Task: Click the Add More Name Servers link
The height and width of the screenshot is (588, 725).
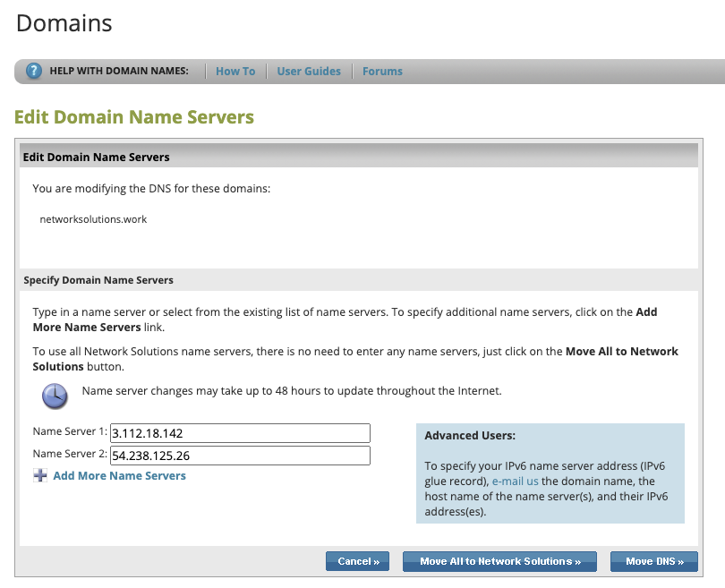Action: click(x=119, y=476)
